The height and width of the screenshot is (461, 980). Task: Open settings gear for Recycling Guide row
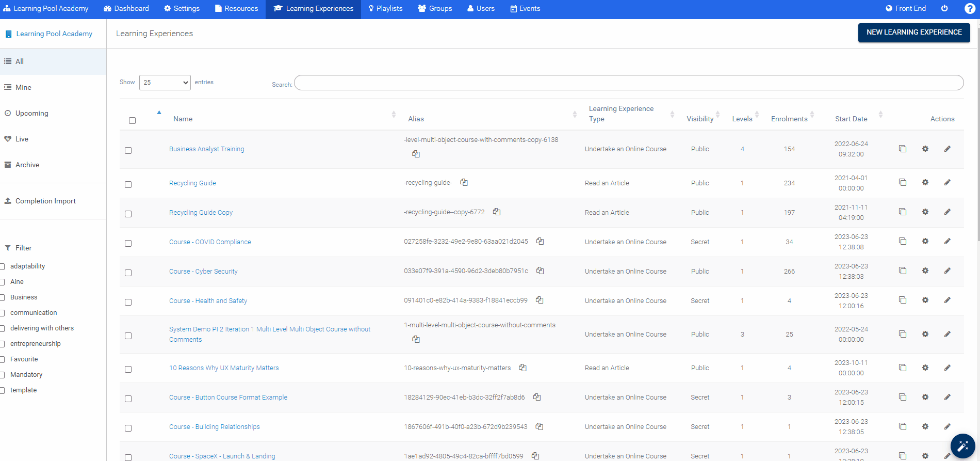click(925, 182)
